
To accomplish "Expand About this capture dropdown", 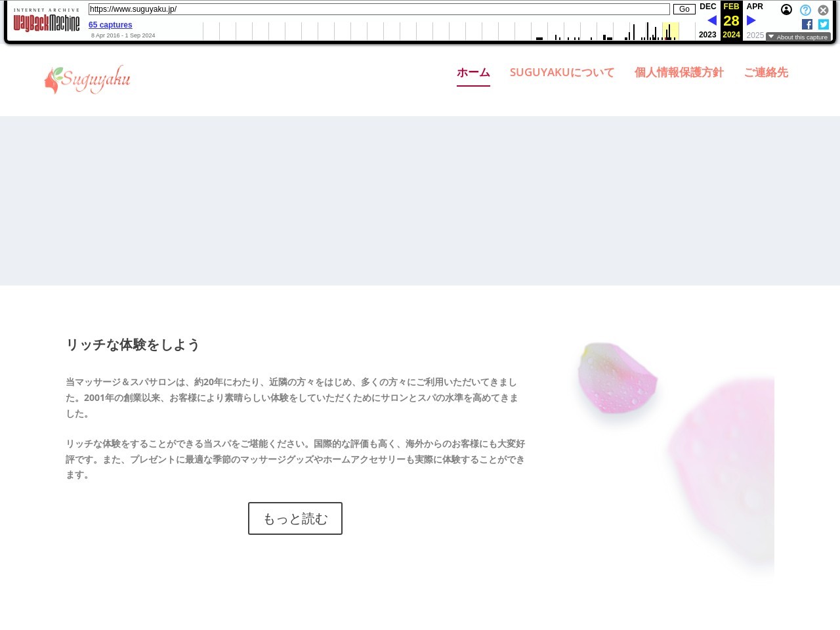I will pyautogui.click(x=798, y=37).
